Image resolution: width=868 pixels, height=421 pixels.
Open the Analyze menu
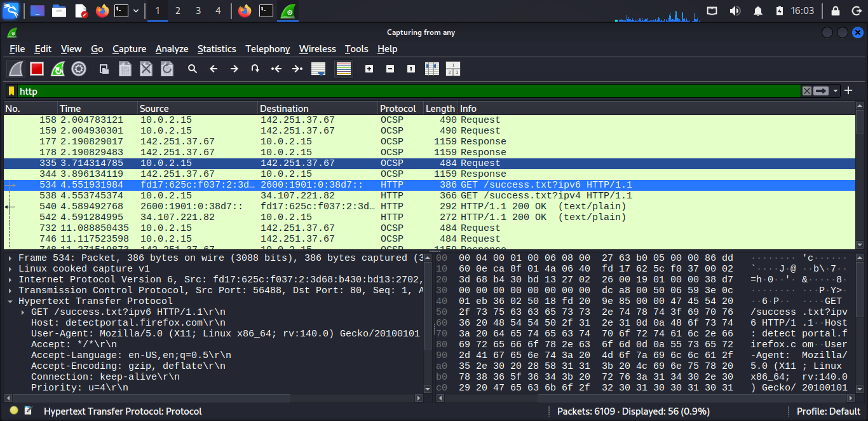tap(172, 49)
